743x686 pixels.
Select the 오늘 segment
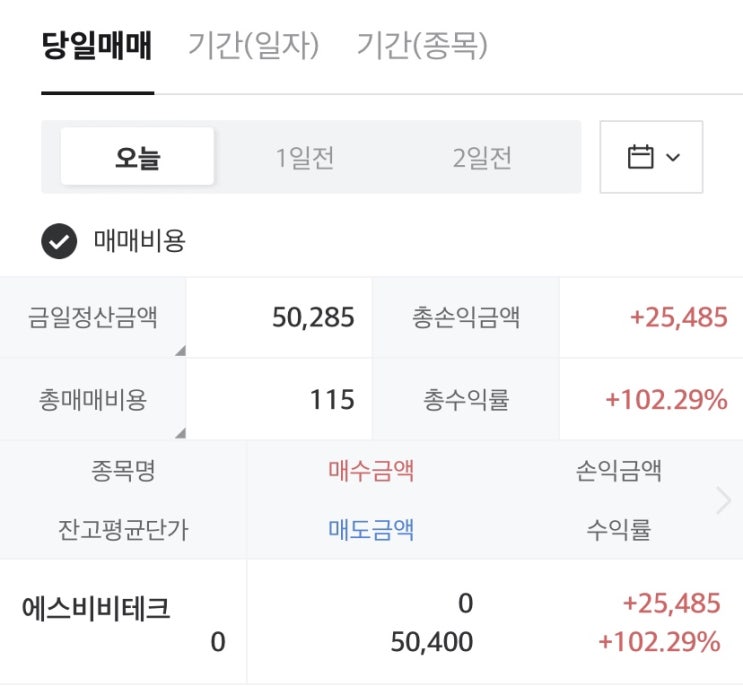tap(137, 158)
